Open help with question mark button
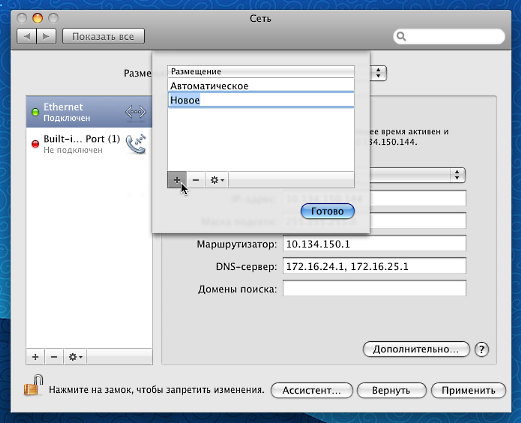The height and width of the screenshot is (423, 521). [x=482, y=349]
